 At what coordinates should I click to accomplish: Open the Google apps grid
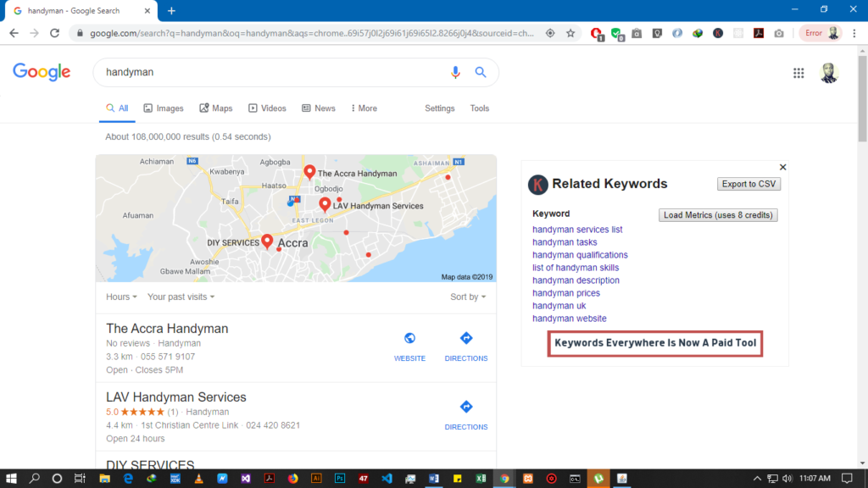(798, 73)
